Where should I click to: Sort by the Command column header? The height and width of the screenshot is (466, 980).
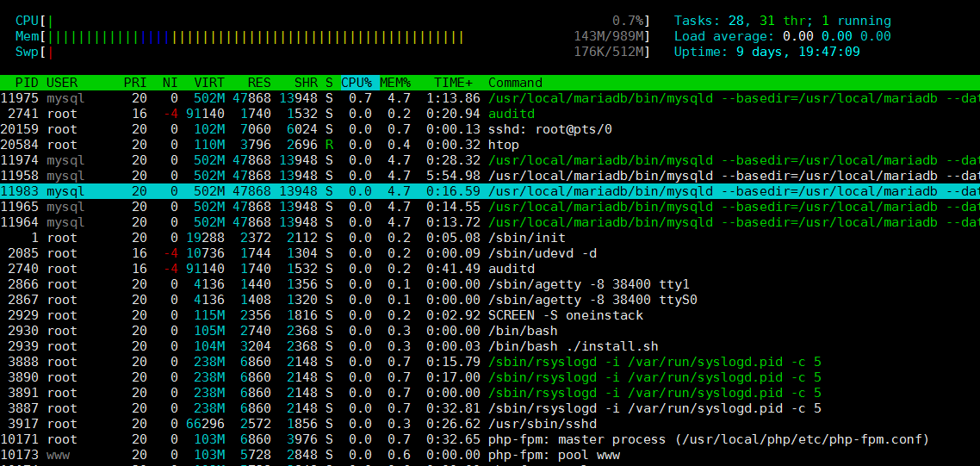[515, 83]
